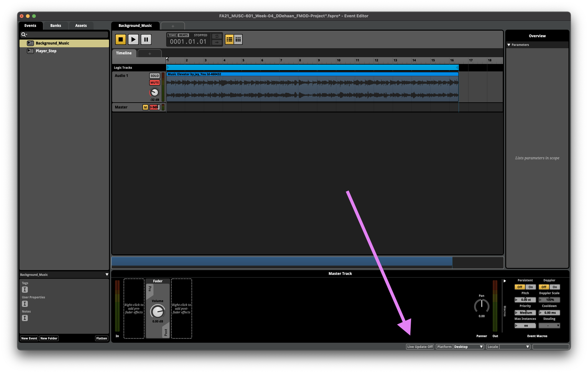This screenshot has width=588, height=373.
Task: Click the New Event button
Action: (29, 338)
